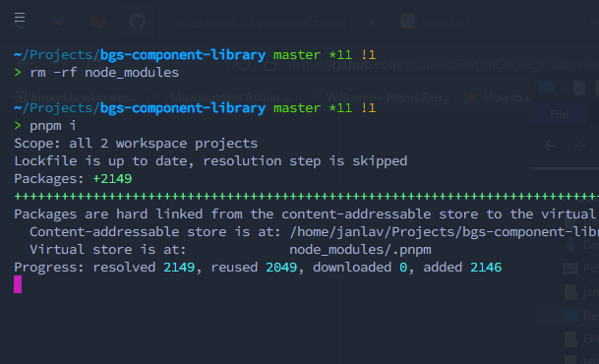Open the terminal hamburger menu
599x364 pixels.
[x=20, y=18]
